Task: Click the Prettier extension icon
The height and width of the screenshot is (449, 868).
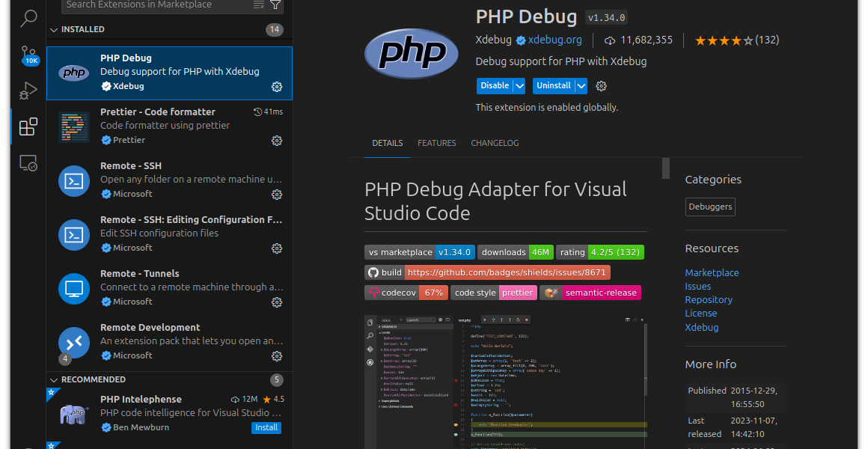Action: 73,126
